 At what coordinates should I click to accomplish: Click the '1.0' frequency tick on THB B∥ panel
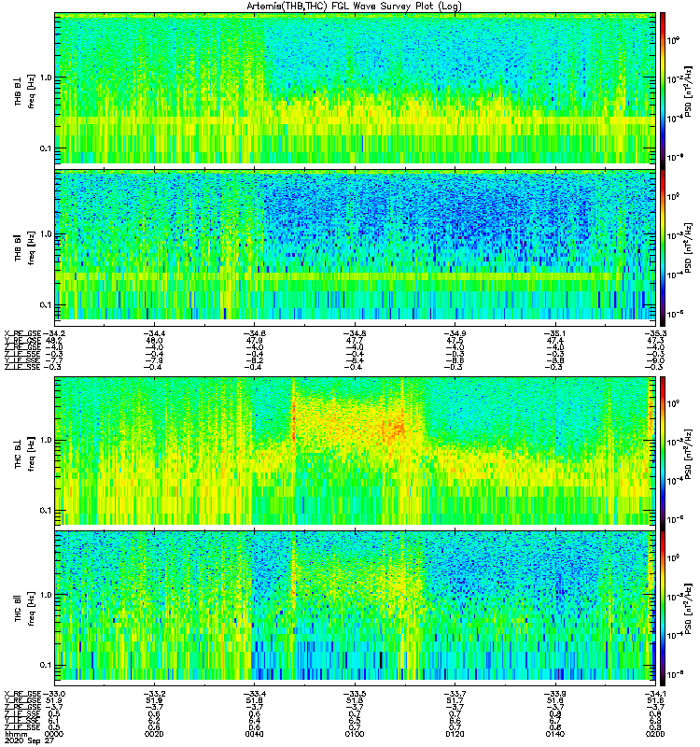pos(46,234)
